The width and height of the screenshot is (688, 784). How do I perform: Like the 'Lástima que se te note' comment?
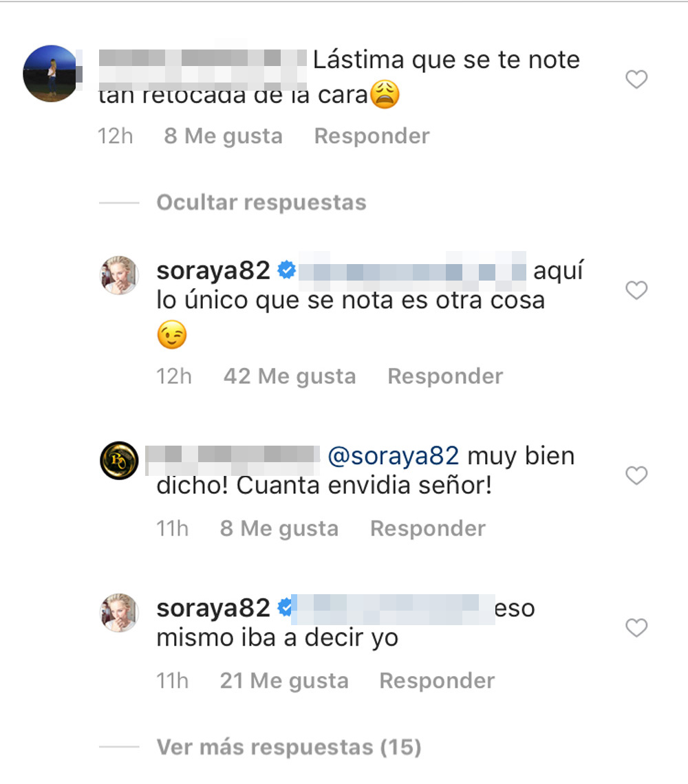(x=636, y=79)
